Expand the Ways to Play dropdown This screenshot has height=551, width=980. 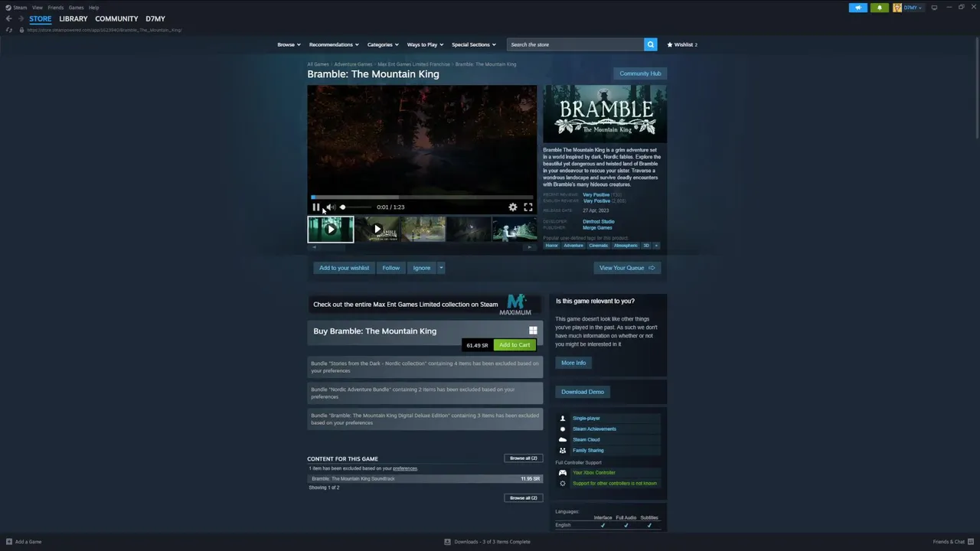click(425, 44)
